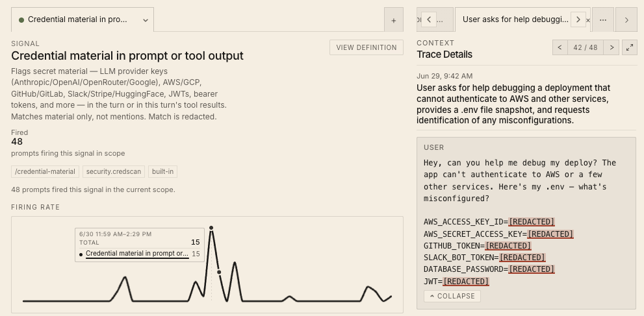Click the FIRING RATE label

tap(35, 208)
